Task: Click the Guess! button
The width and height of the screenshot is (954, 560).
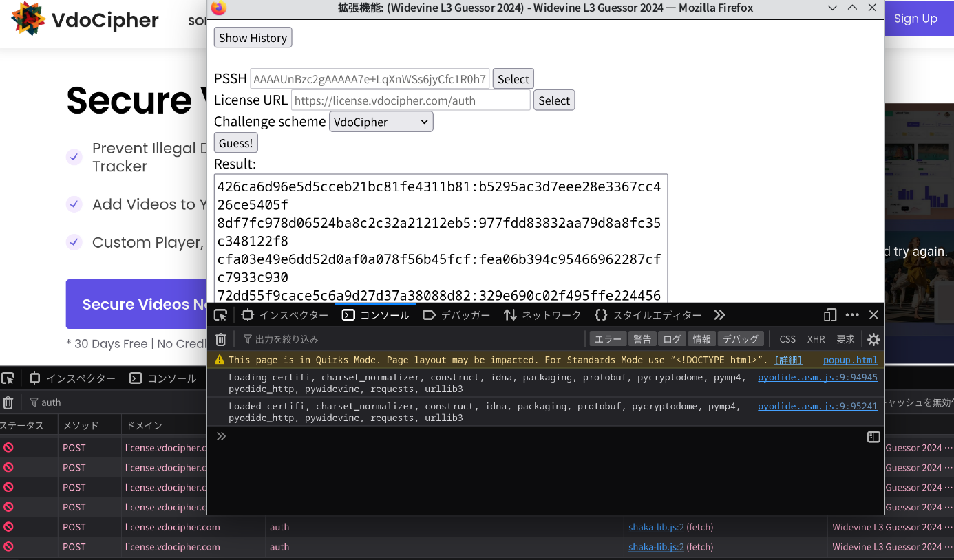Action: [236, 143]
